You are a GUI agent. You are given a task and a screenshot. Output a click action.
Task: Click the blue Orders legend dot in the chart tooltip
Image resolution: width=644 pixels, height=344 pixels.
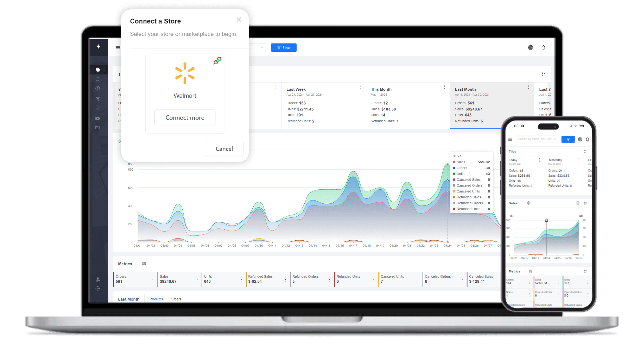click(454, 168)
